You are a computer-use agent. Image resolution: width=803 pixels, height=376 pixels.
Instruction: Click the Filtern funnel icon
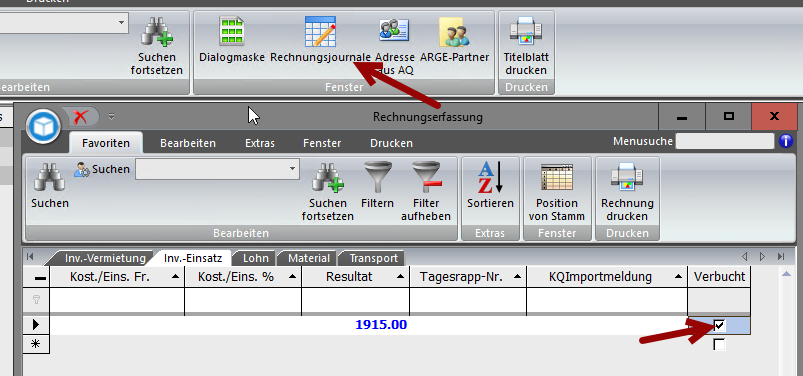click(377, 177)
